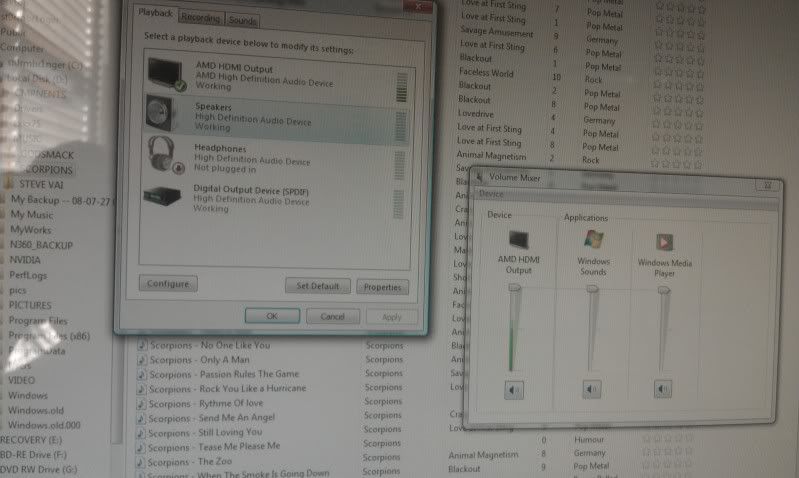Adjust the Windows Media Player volume slider
This screenshot has height=478, width=799.
pyautogui.click(x=663, y=290)
